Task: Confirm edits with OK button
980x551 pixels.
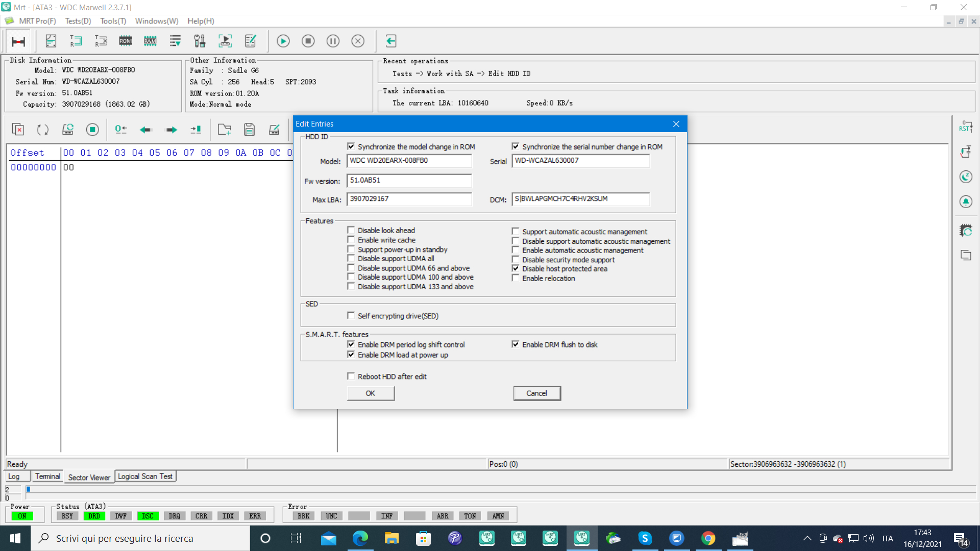Action: pyautogui.click(x=371, y=393)
